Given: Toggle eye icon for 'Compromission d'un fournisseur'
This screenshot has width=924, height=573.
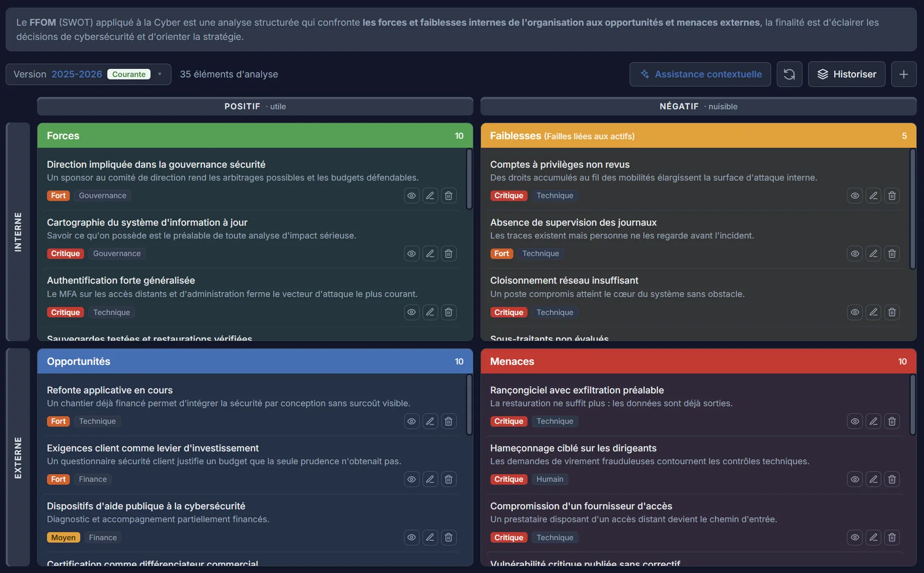Looking at the screenshot, I should [x=855, y=538].
